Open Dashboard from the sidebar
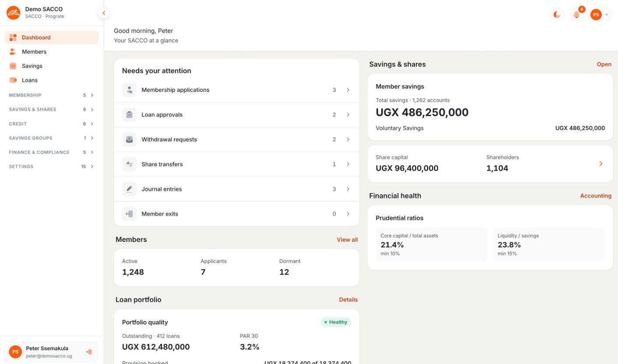This screenshot has width=618, height=364. pyautogui.click(x=52, y=38)
